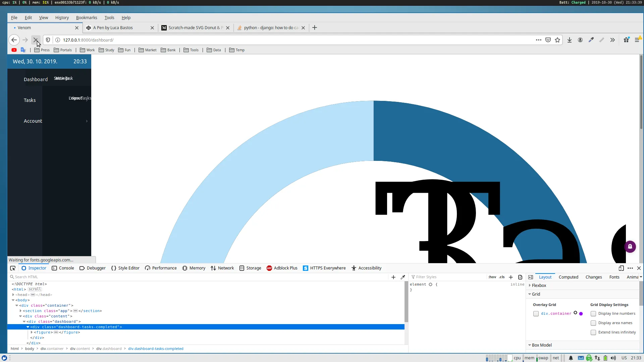Check the div.container overlay grid checkbox
Image resolution: width=644 pixels, height=362 pixels.
(x=536, y=314)
